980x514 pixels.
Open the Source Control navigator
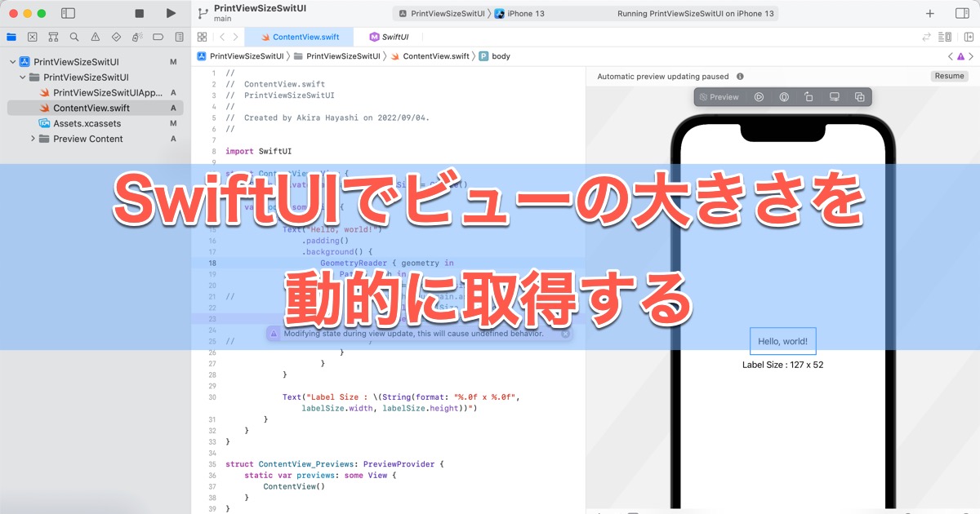tap(32, 37)
